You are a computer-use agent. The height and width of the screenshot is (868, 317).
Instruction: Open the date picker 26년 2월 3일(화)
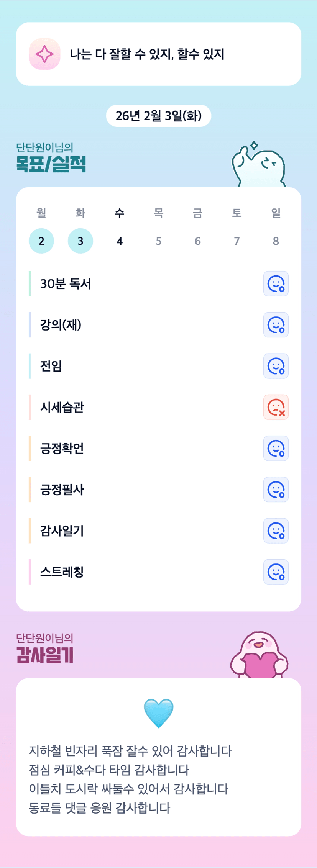(x=158, y=116)
